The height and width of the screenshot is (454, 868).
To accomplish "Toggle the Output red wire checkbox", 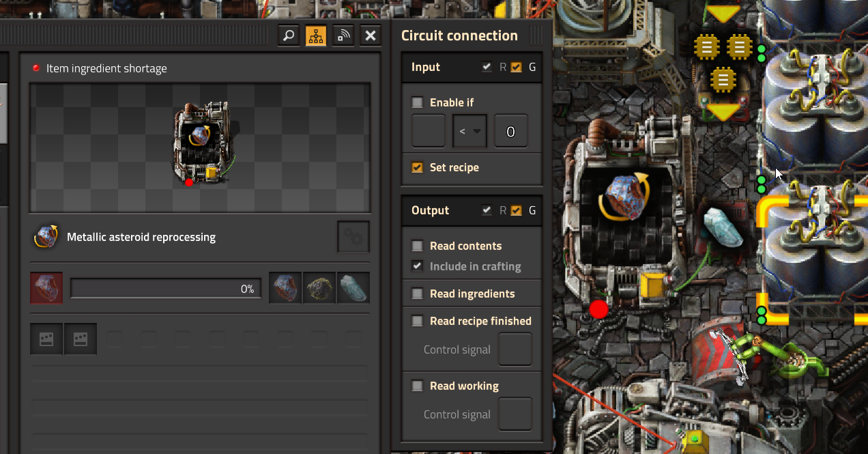I will pyautogui.click(x=487, y=210).
